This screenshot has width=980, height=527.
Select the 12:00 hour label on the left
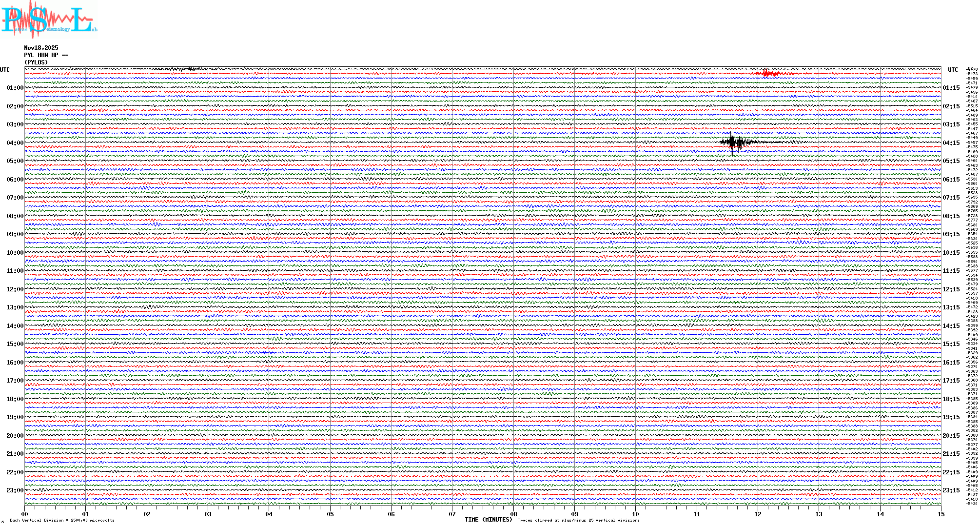(15, 289)
